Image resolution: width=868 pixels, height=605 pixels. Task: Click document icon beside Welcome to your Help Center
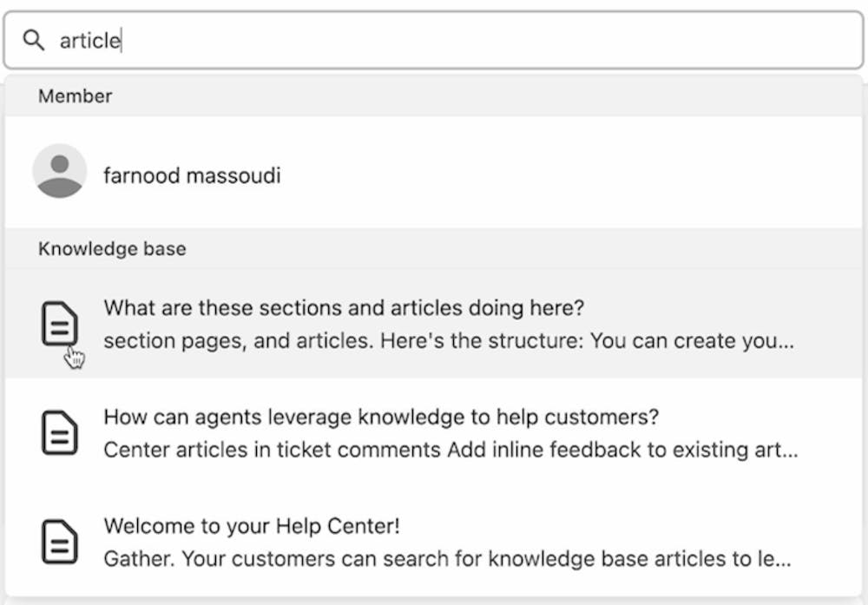(x=60, y=542)
